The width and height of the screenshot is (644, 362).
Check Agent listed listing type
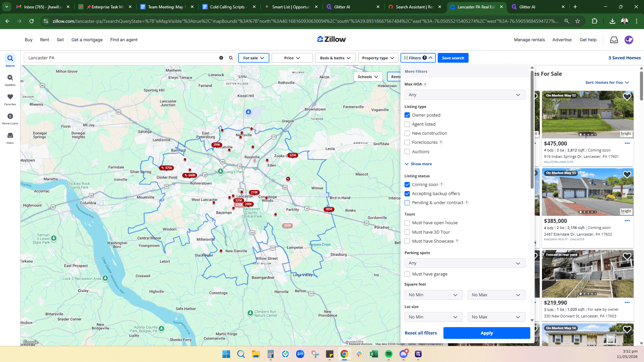click(407, 124)
